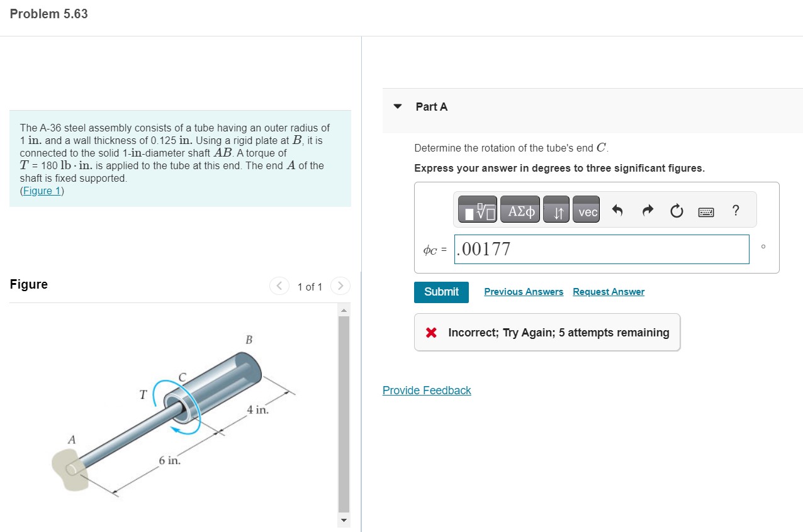Undo last answer edit with undo arrow
Viewport: 803px width, 532px height.
coord(617,211)
